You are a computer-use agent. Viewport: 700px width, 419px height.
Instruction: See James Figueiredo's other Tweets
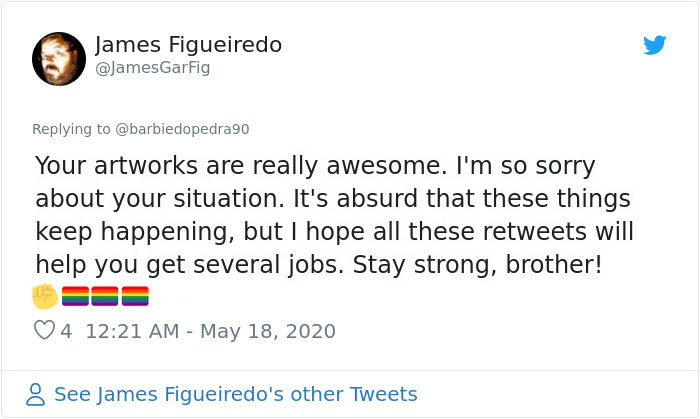236,394
